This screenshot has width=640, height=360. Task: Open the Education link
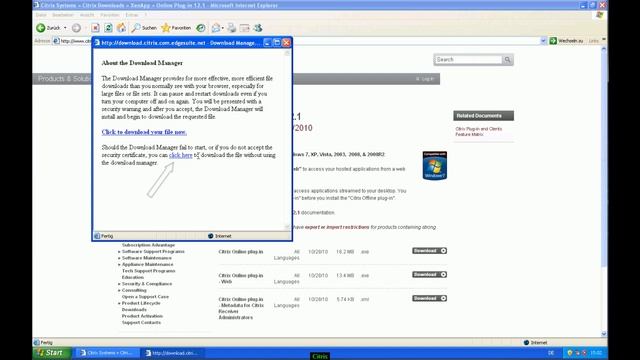tap(133, 278)
